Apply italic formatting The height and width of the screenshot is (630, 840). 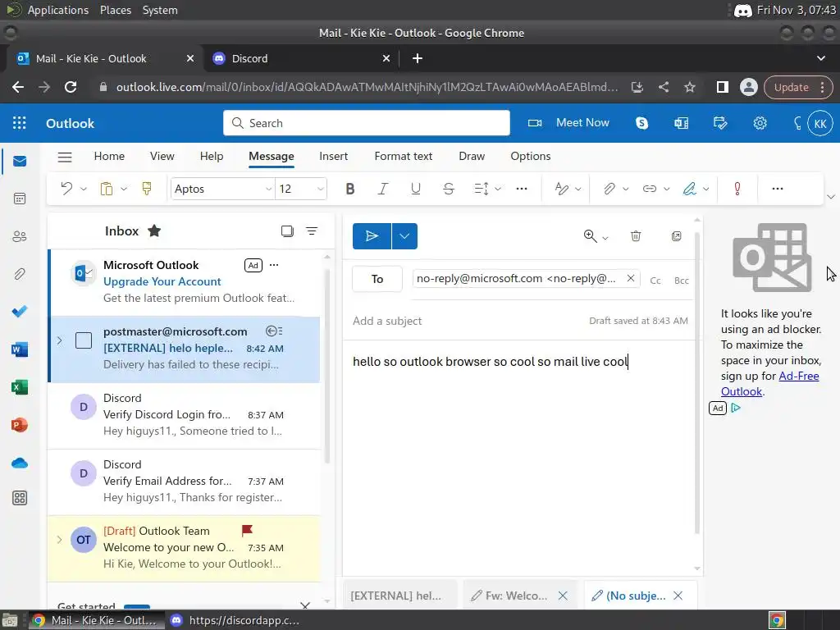(382, 189)
